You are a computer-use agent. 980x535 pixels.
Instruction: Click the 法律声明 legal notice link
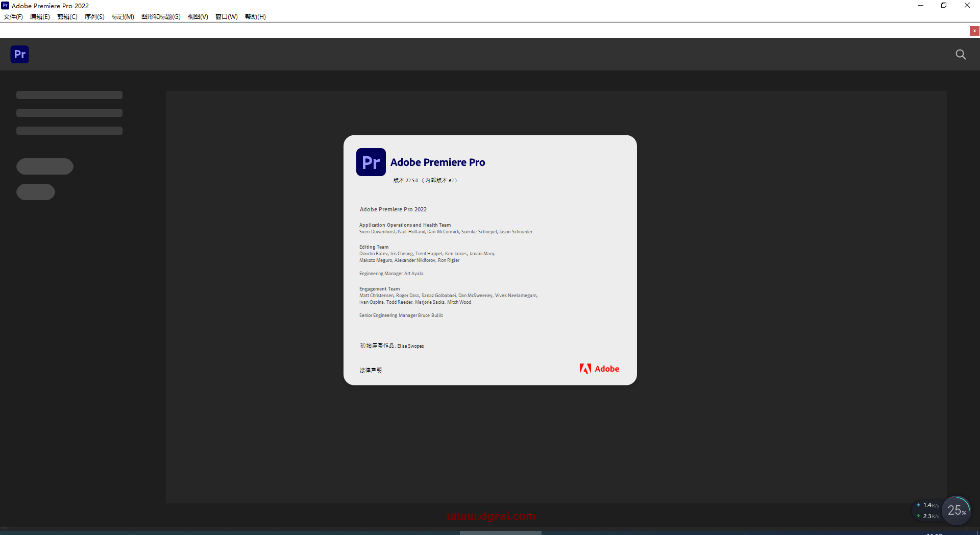(371, 370)
